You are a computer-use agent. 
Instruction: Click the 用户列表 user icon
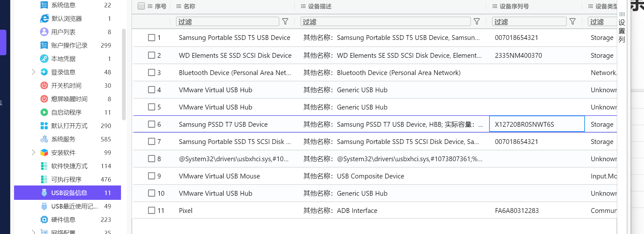point(44,32)
